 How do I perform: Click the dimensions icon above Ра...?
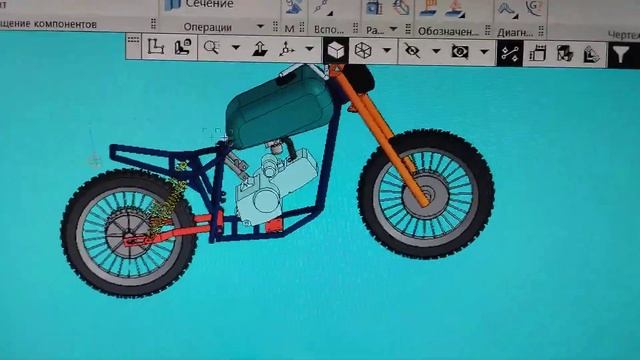pos(374,7)
